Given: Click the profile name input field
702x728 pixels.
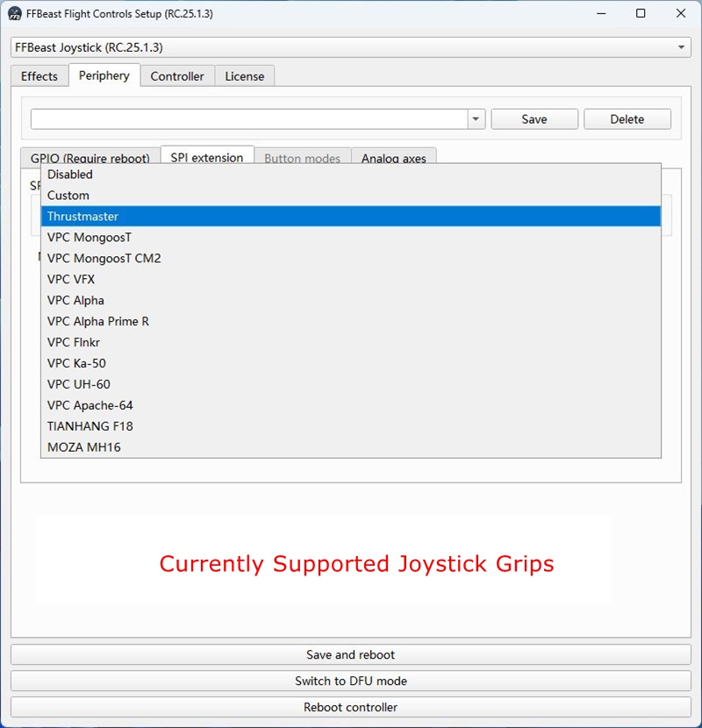Looking at the screenshot, I should 249,119.
